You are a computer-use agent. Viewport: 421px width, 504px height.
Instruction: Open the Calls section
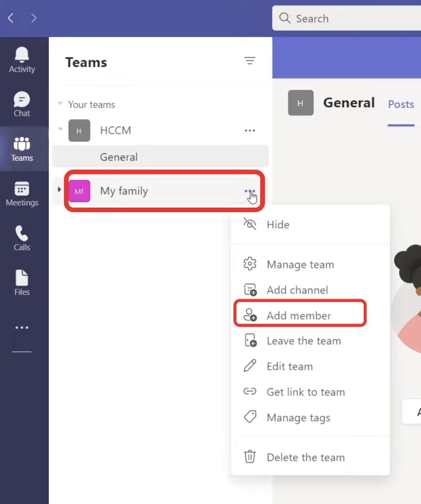pyautogui.click(x=22, y=238)
